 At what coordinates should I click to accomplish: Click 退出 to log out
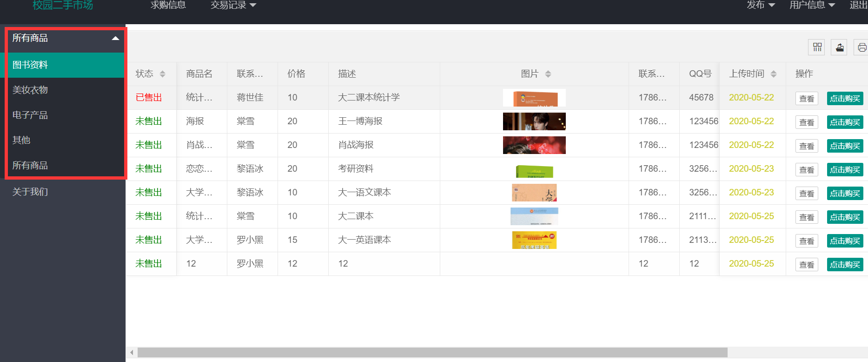click(x=858, y=5)
